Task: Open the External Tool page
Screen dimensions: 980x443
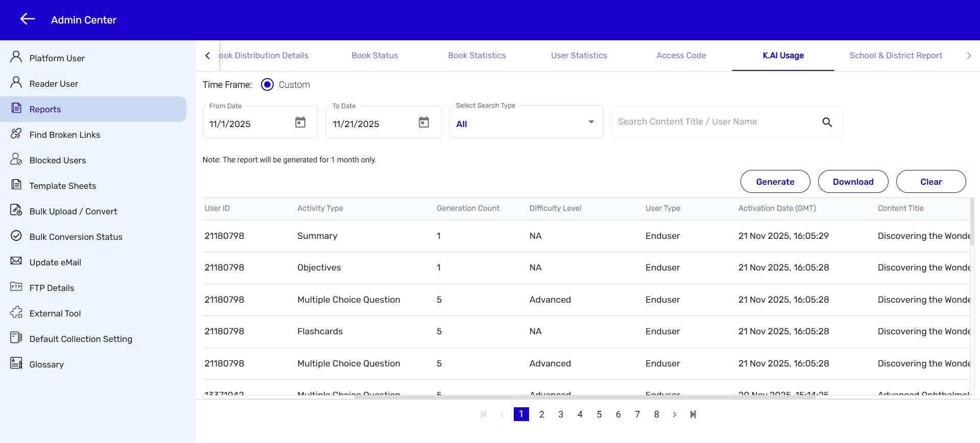Action: (55, 313)
